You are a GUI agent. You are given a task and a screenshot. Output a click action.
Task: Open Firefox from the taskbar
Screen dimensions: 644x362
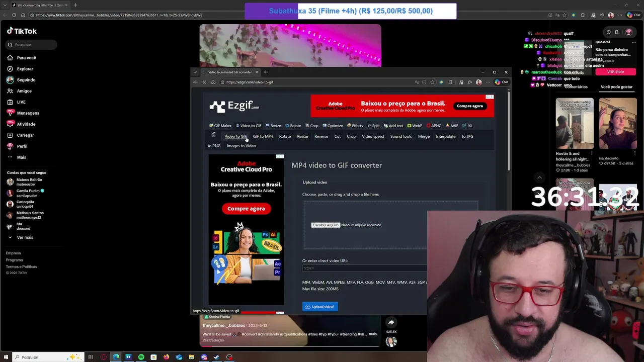coord(166,357)
